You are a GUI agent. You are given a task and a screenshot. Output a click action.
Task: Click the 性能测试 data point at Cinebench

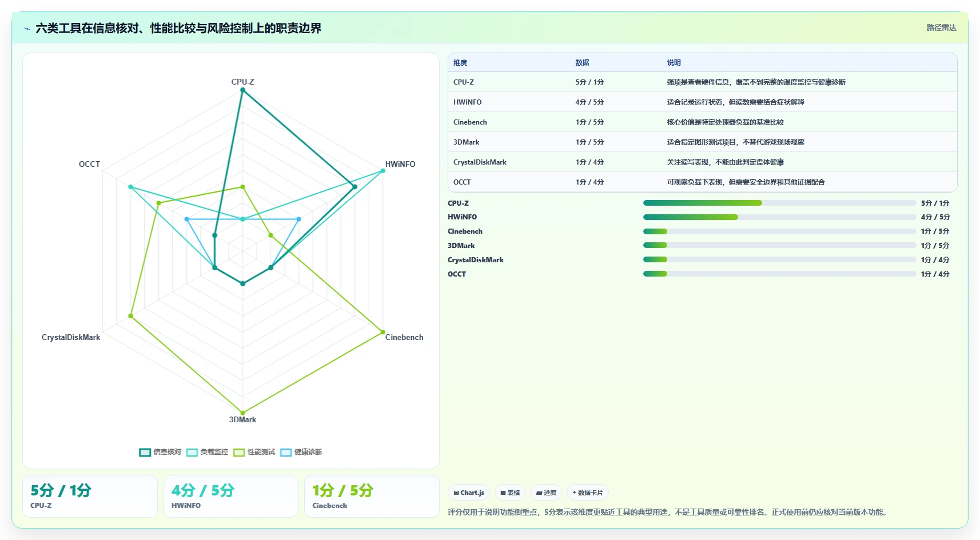(x=383, y=332)
